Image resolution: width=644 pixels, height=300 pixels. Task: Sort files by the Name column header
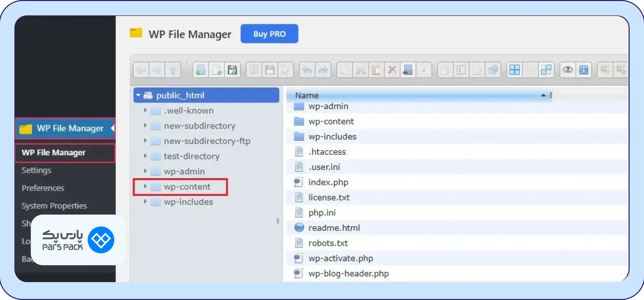[419, 96]
